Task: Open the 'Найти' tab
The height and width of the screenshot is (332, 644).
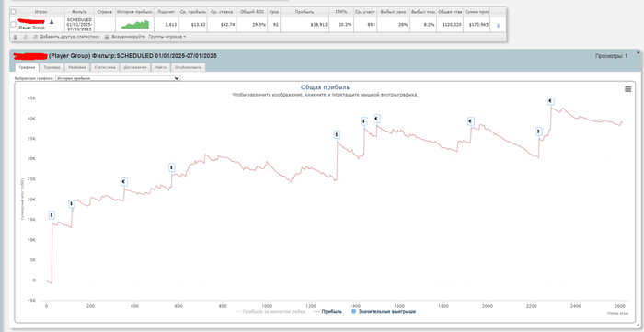Action: coord(161,67)
